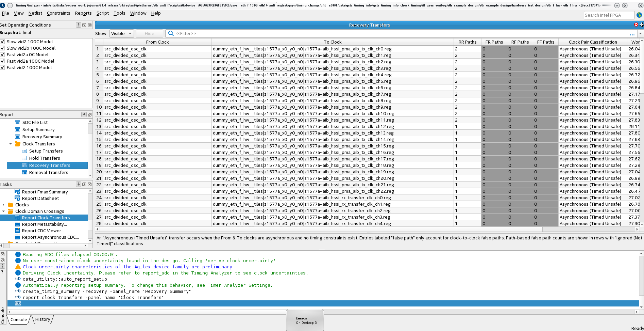The image size is (644, 331).
Task: Close the Tasks panel
Action: point(89,184)
